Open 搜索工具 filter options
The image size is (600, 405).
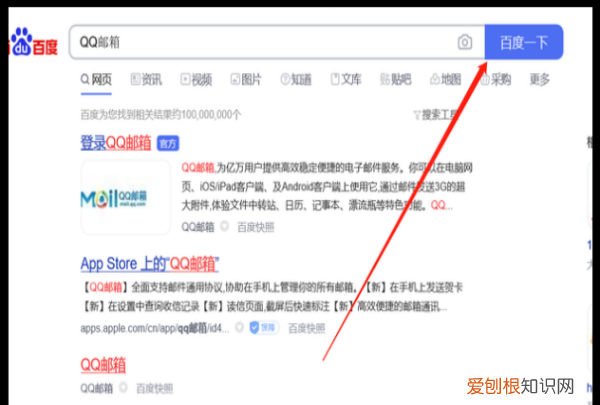[436, 114]
